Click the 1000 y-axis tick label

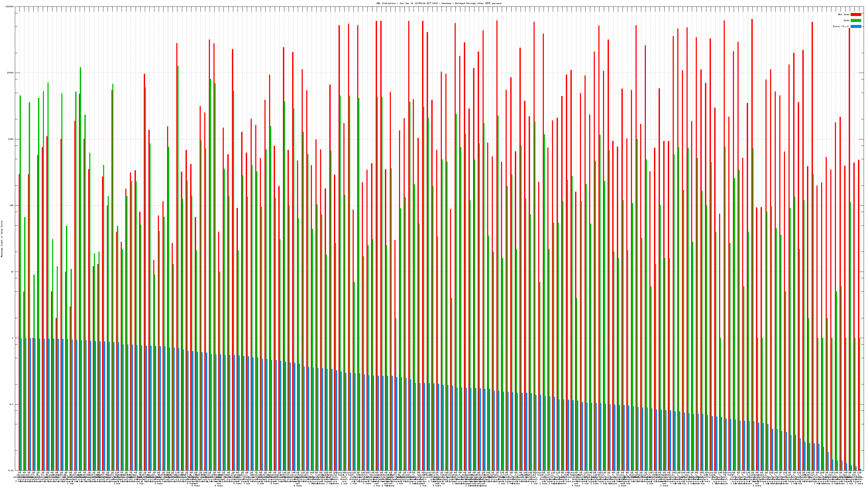tap(11, 139)
